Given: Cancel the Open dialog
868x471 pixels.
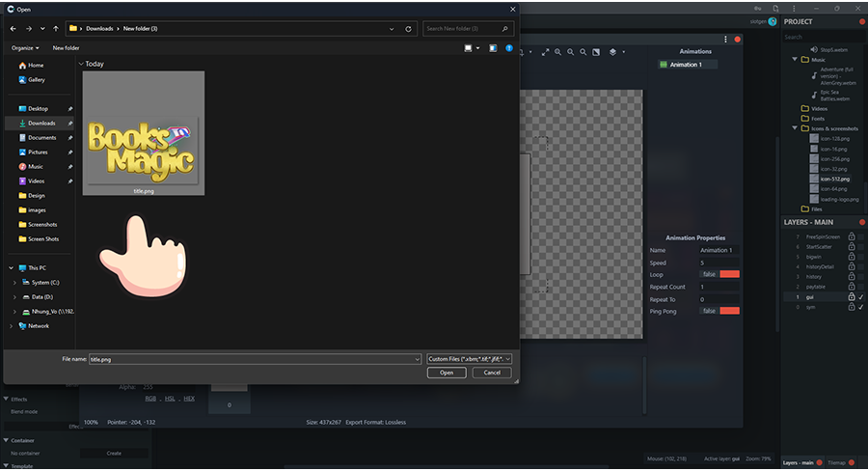Looking at the screenshot, I should [492, 373].
